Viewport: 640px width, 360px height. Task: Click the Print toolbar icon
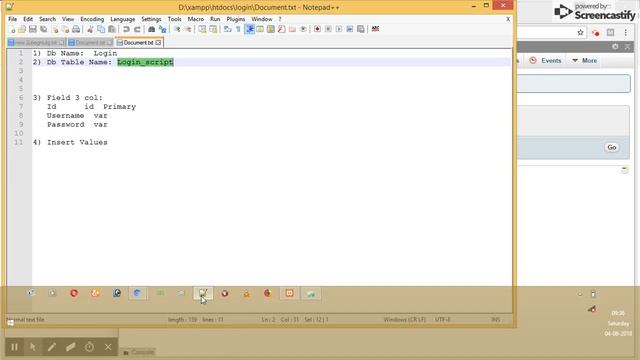[x=76, y=29]
